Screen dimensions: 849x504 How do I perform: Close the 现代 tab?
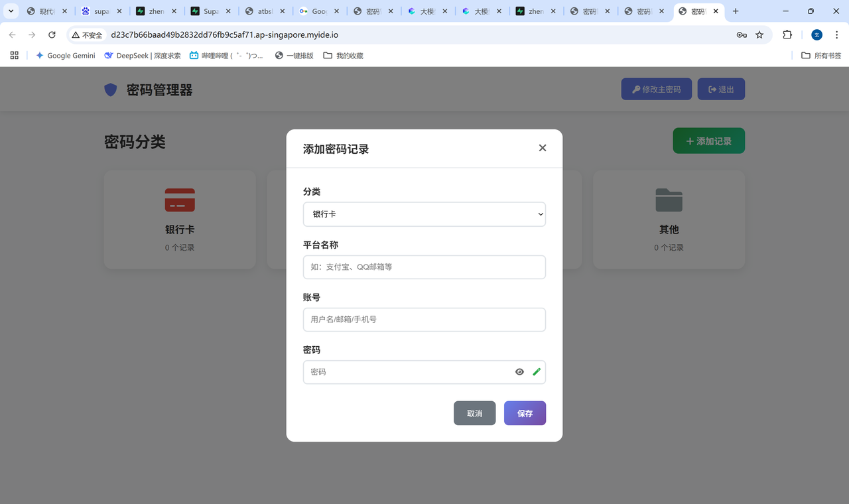point(65,11)
